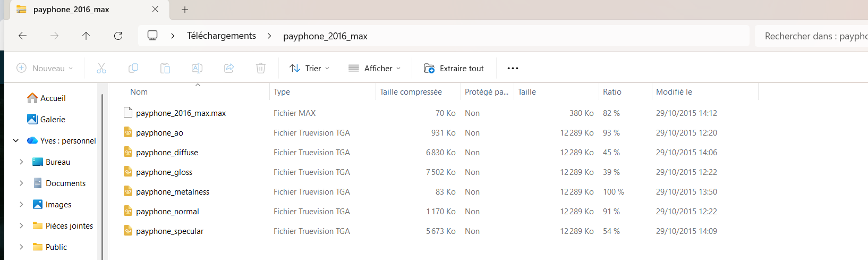Open the Afficher view dropdown

(x=375, y=68)
